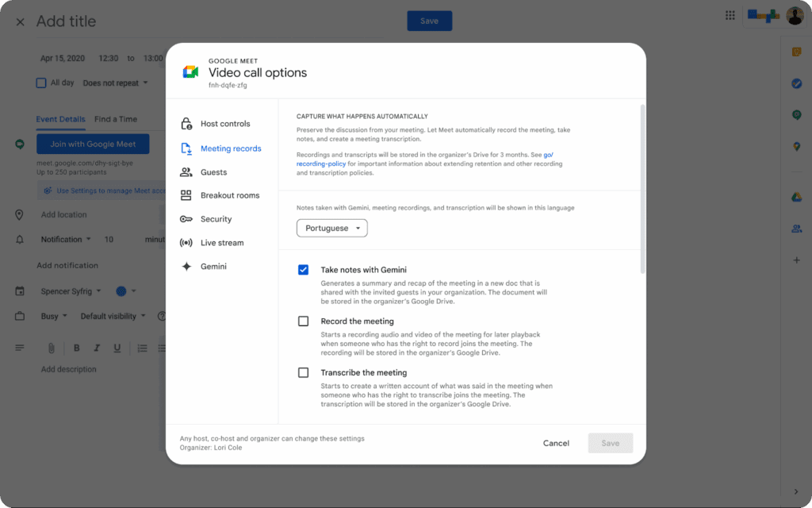Viewport: 812px width, 508px height.
Task: Click the Google Meet logo in the dialog header
Action: point(190,72)
